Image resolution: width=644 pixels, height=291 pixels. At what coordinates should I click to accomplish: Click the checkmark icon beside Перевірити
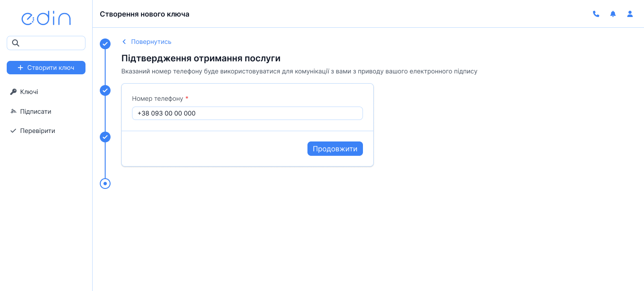[x=13, y=131]
